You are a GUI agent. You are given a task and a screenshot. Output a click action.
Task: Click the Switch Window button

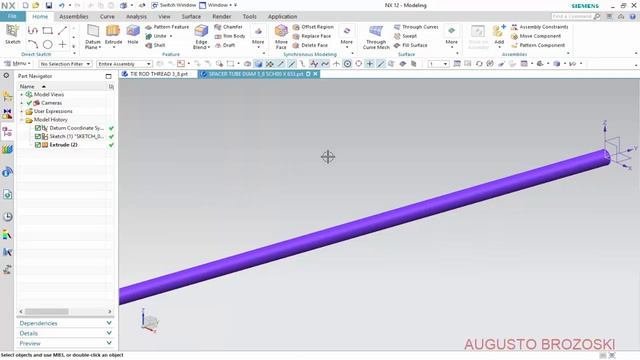pyautogui.click(x=173, y=5)
